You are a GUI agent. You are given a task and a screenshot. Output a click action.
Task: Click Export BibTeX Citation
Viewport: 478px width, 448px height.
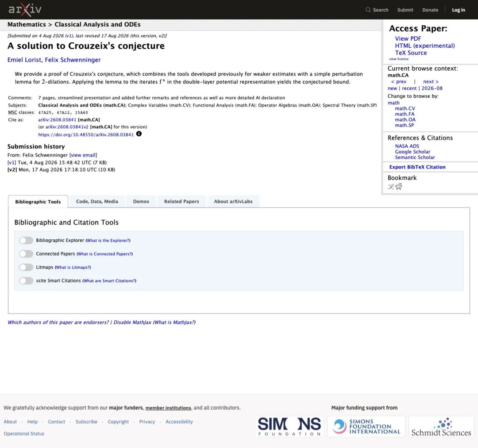pyautogui.click(x=417, y=167)
